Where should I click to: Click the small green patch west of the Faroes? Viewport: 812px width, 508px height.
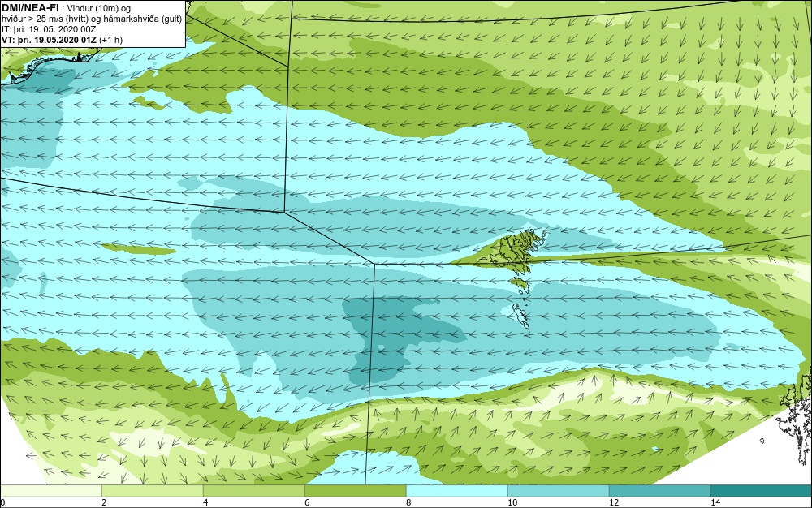(x=138, y=249)
